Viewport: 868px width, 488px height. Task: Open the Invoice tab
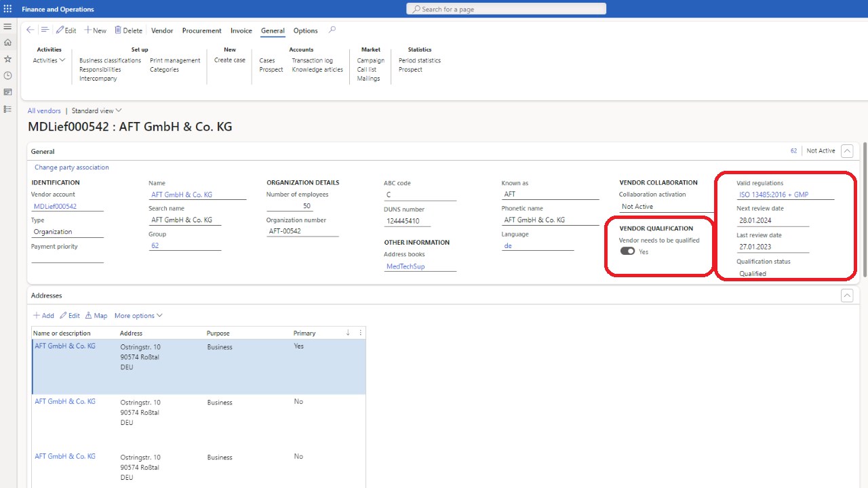coord(241,30)
